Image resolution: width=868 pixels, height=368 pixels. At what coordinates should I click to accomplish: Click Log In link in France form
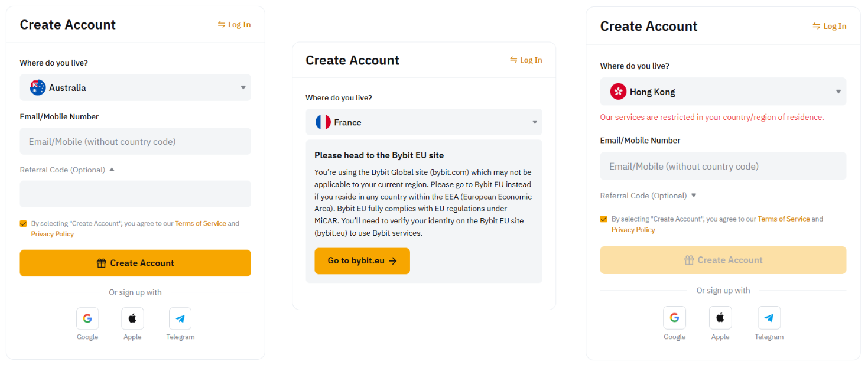point(526,60)
